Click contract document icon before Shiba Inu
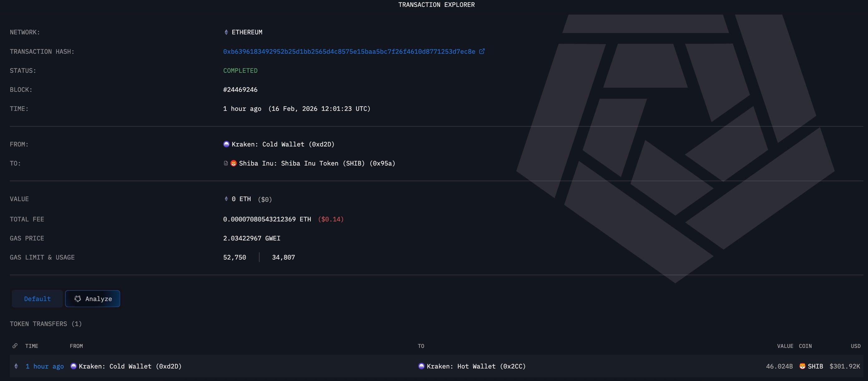The height and width of the screenshot is (381, 868). (226, 163)
